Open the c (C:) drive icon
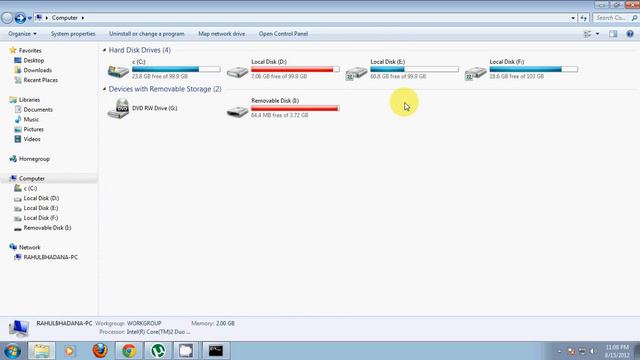 coord(118,71)
